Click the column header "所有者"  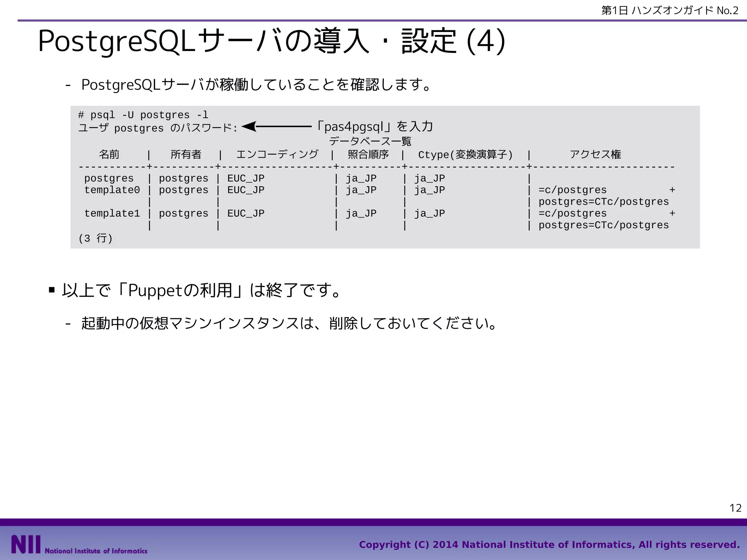186,154
